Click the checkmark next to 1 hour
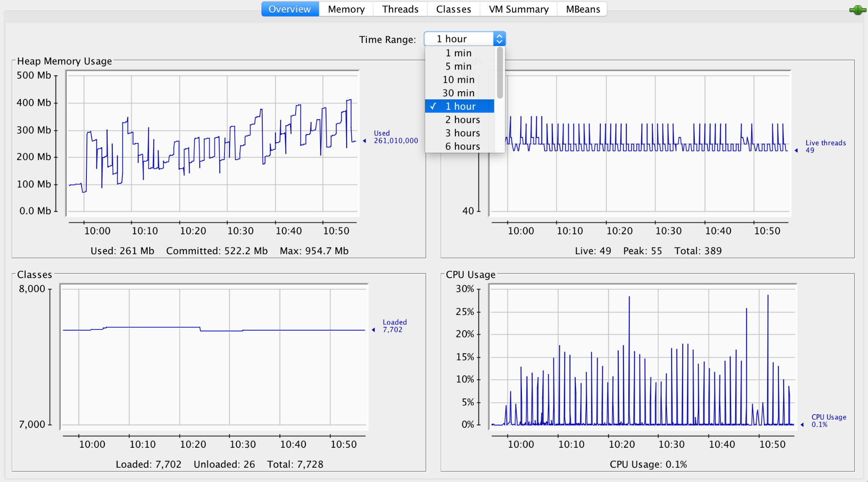This screenshot has width=868, height=482. 433,106
